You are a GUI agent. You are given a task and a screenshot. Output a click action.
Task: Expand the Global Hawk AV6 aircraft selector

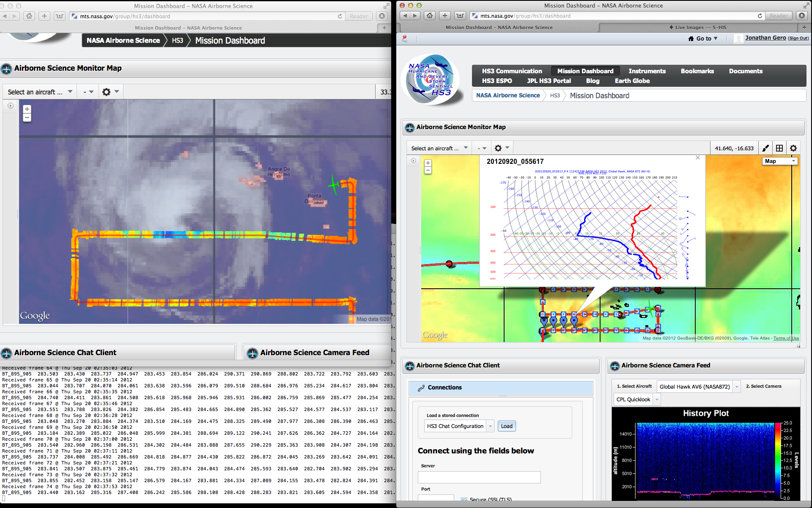(x=737, y=387)
